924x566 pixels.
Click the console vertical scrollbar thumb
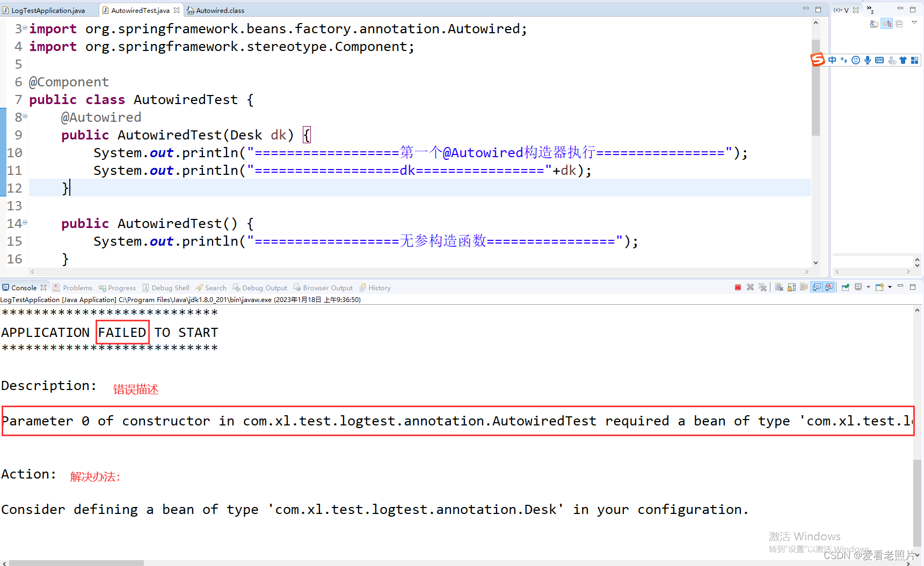[x=917, y=502]
